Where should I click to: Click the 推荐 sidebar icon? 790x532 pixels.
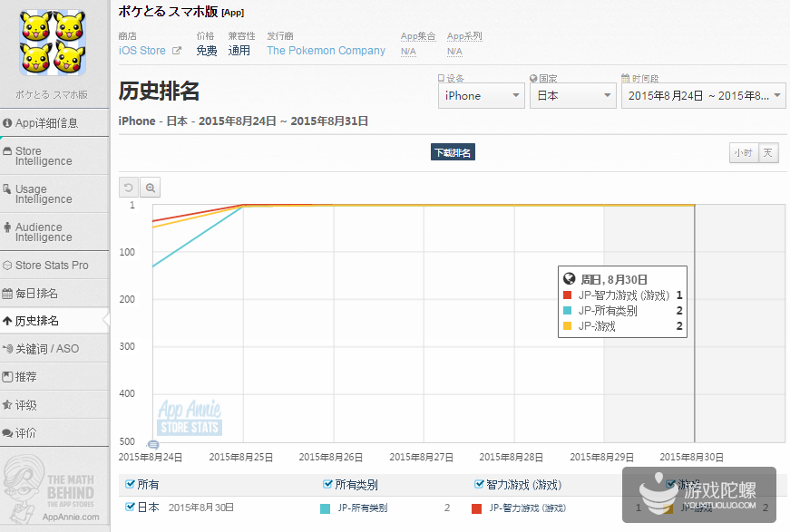coord(7,377)
